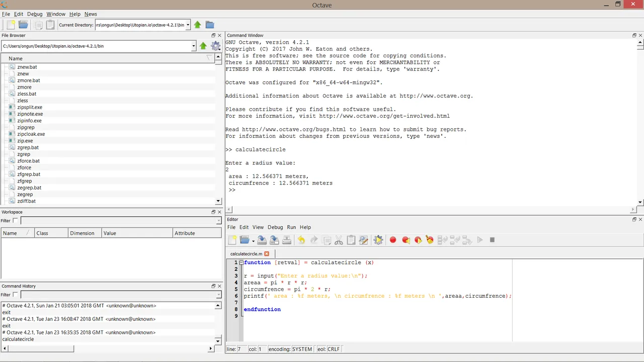Open the File Browser path dropdown

pyautogui.click(x=194, y=46)
